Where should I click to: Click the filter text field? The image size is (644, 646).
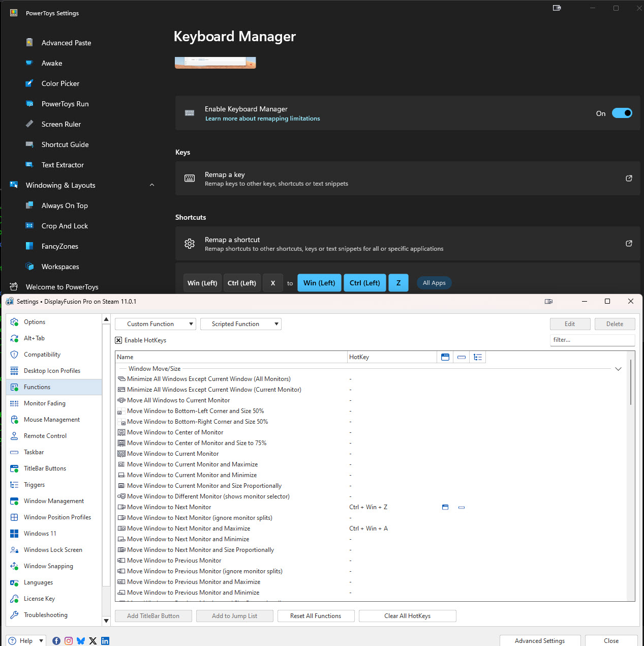click(592, 340)
